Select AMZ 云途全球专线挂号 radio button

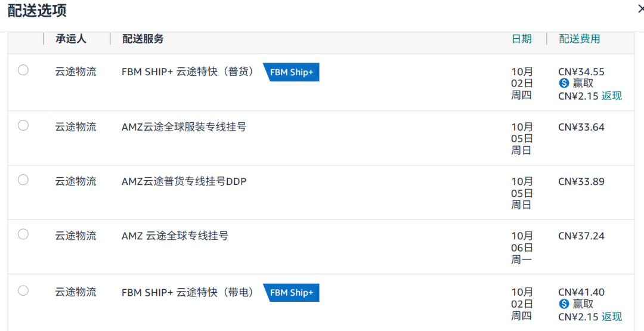pyautogui.click(x=23, y=234)
